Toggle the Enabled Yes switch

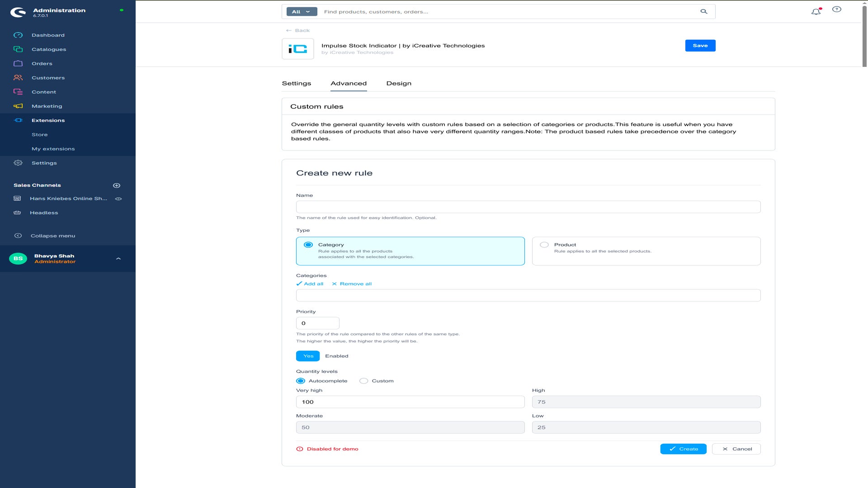[x=308, y=356]
